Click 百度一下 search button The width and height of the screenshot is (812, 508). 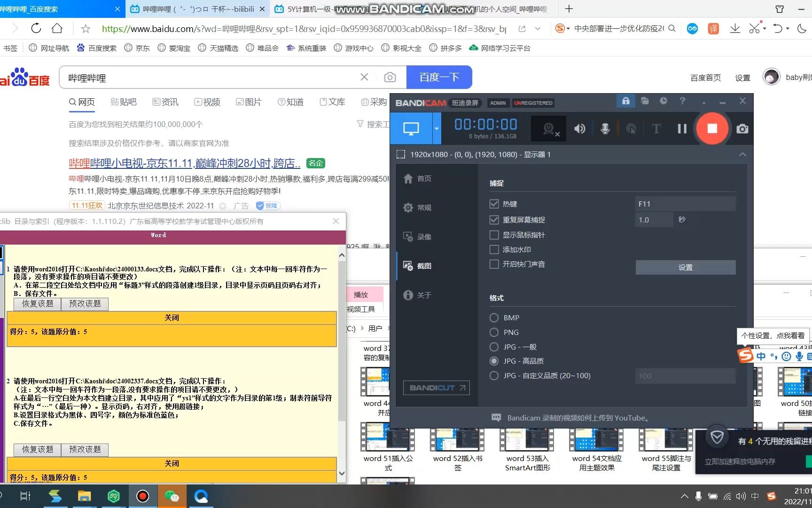[x=439, y=77]
